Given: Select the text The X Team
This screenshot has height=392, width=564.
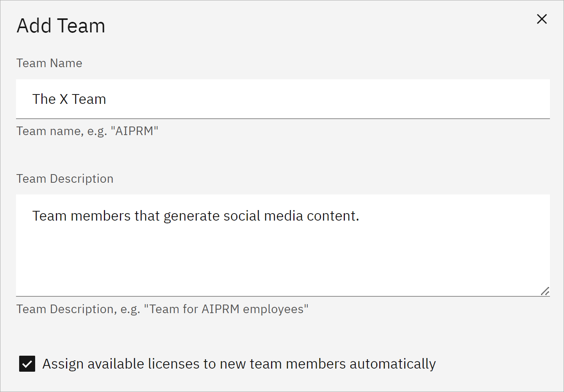Looking at the screenshot, I should (69, 99).
